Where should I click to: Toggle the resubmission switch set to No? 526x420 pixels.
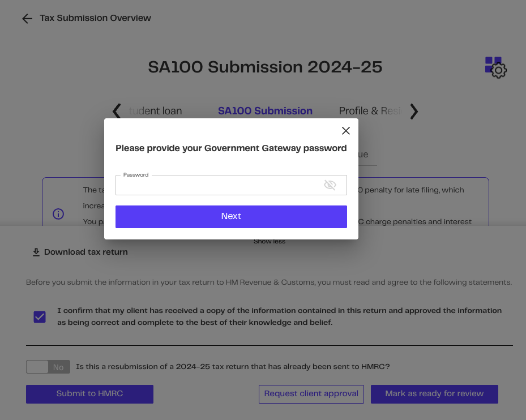[48, 367]
